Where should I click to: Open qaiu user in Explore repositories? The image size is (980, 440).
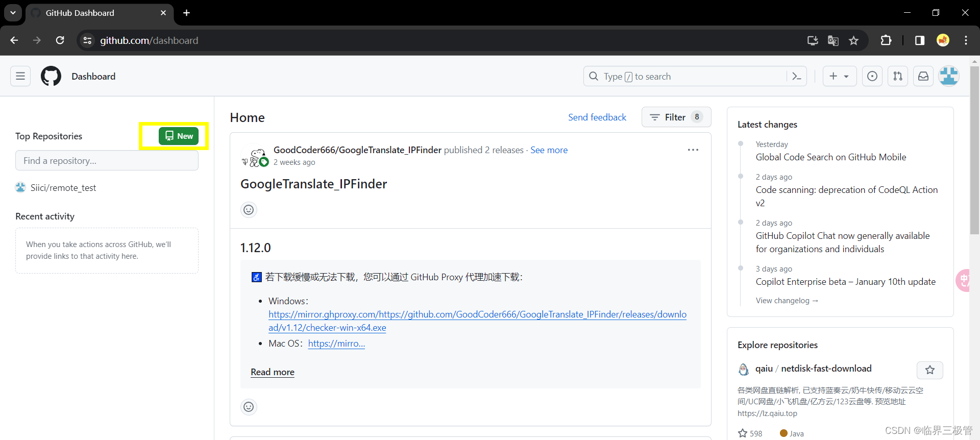pyautogui.click(x=764, y=368)
